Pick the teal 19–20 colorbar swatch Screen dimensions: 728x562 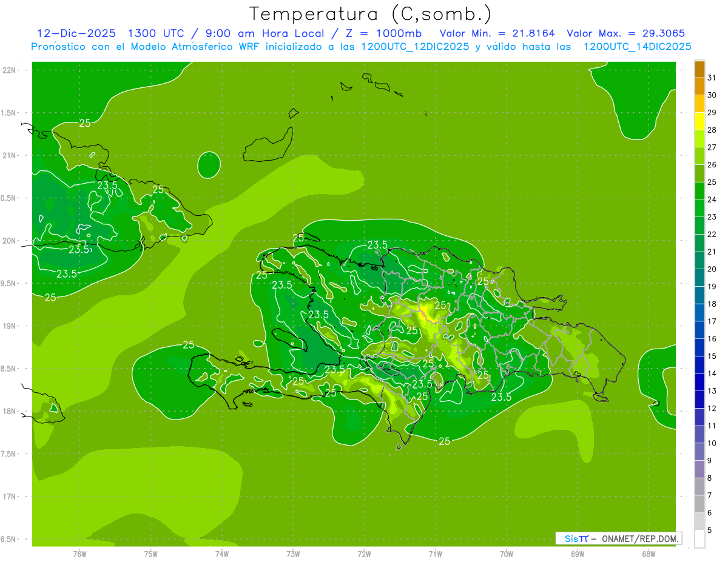(x=699, y=278)
